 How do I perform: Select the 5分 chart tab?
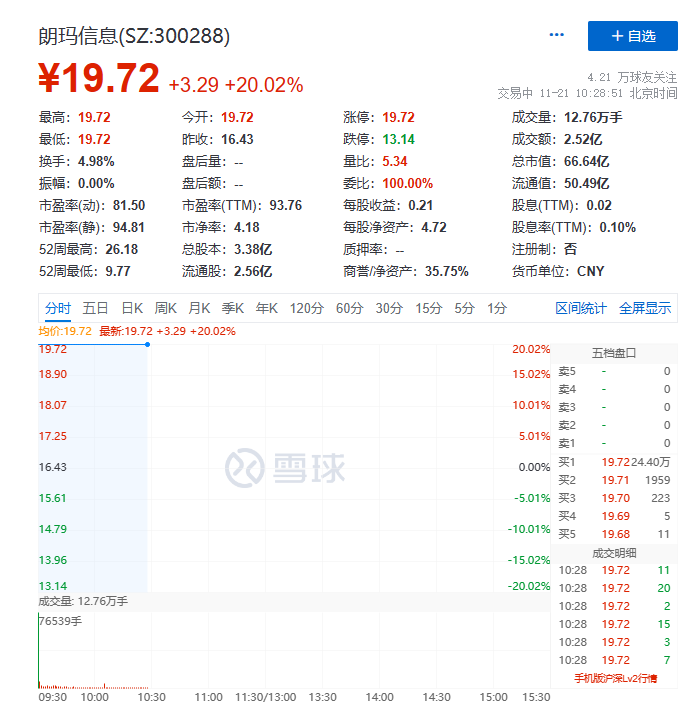[464, 308]
